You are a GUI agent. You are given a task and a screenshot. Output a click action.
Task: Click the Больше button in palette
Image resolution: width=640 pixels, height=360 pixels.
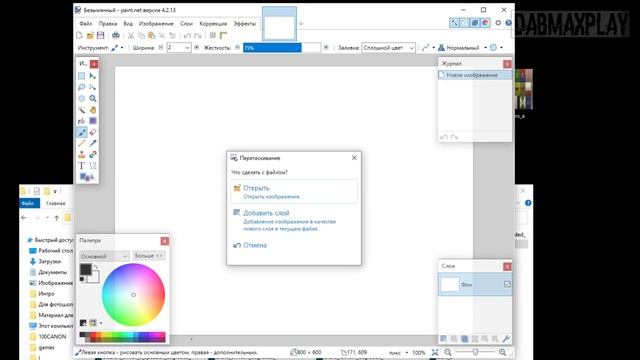click(149, 256)
